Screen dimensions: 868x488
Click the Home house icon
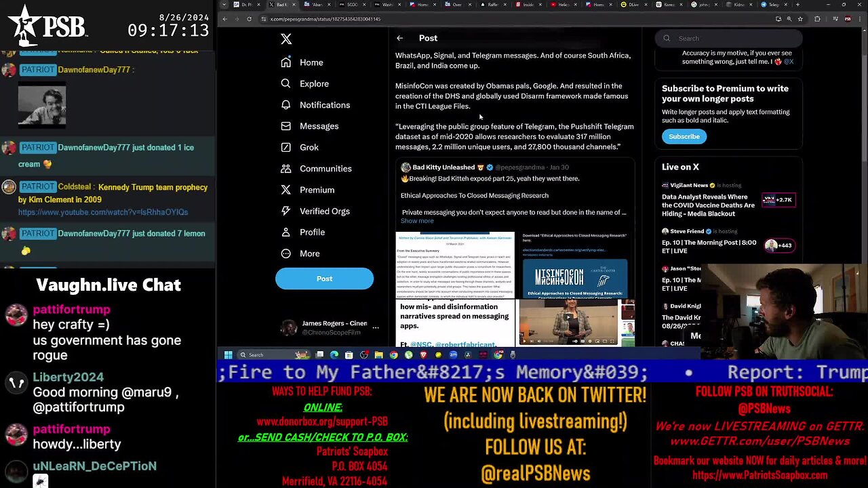pyautogui.click(x=286, y=62)
